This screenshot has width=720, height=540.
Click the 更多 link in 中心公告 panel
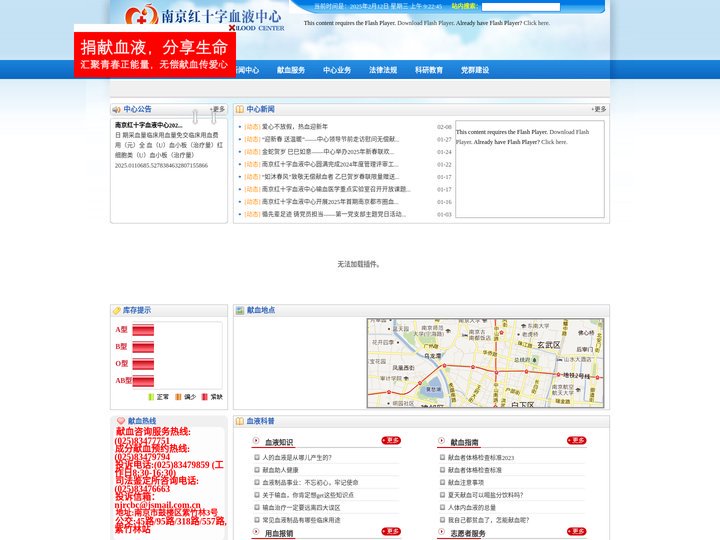(218, 109)
